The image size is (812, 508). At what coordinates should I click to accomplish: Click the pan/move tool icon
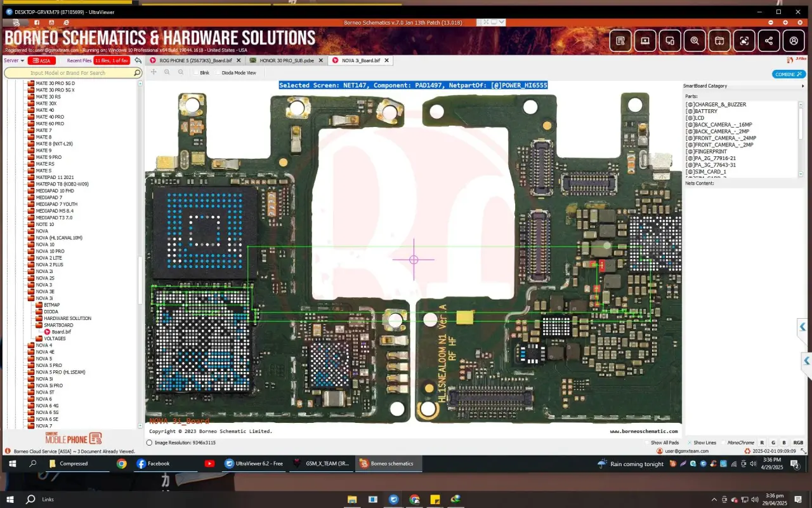(154, 72)
